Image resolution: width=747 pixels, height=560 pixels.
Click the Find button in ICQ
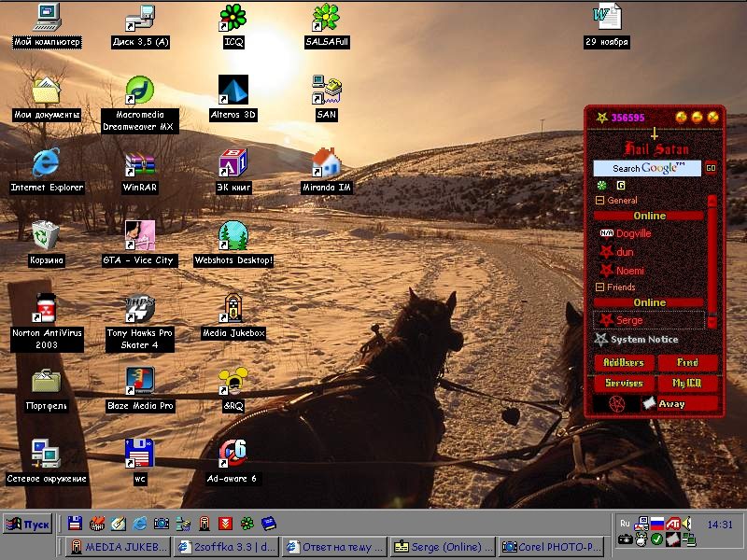pos(688,362)
